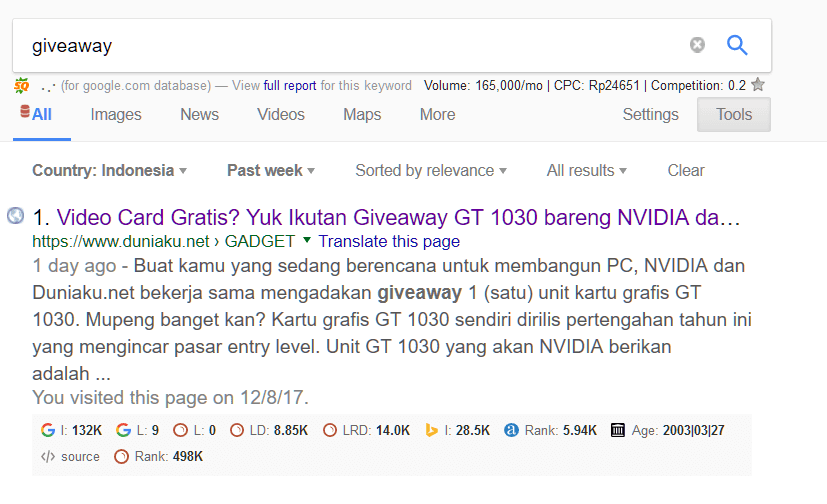Viewport: 827px width, 504px height.
Task: Expand the green arrow next to GADGET
Action: [307, 240]
